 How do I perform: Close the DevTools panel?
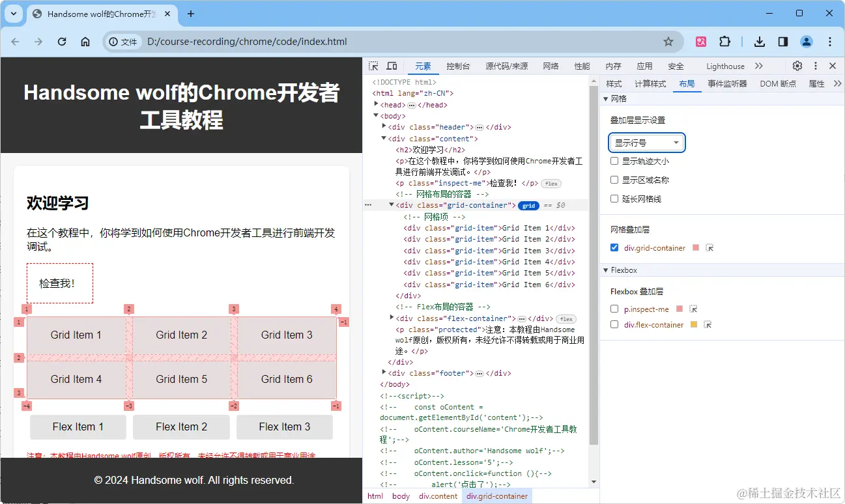point(833,66)
